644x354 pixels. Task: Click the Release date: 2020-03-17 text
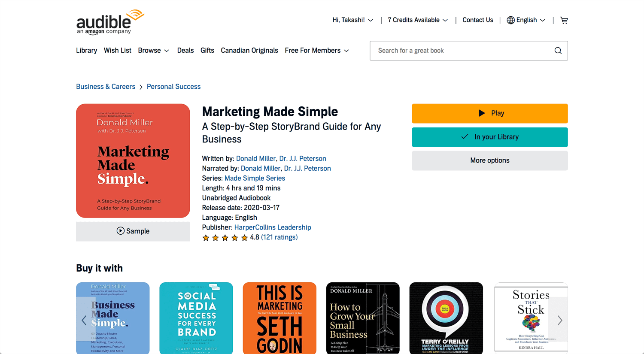point(241,208)
